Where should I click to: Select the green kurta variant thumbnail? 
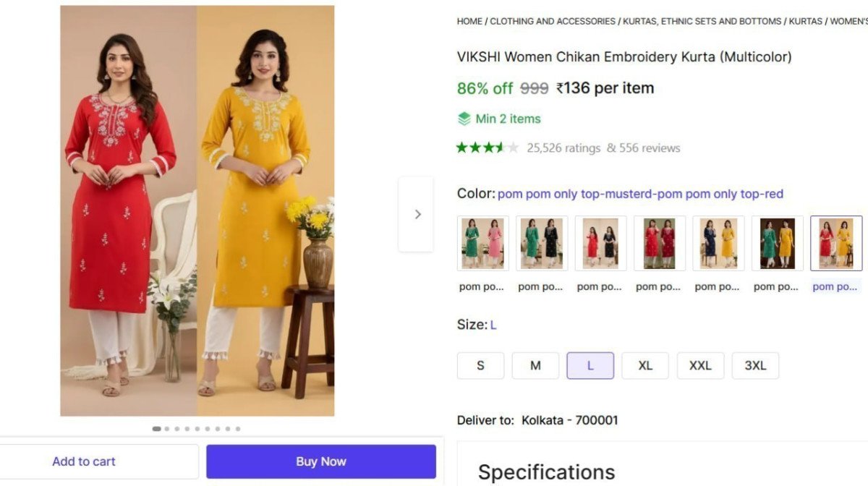point(541,243)
